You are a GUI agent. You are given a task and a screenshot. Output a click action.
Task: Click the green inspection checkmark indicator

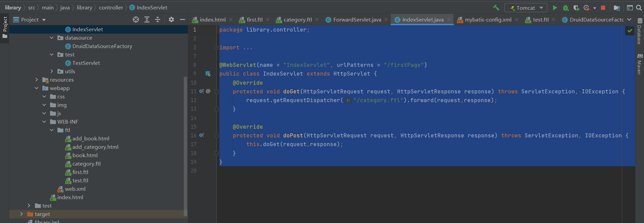[x=630, y=31]
